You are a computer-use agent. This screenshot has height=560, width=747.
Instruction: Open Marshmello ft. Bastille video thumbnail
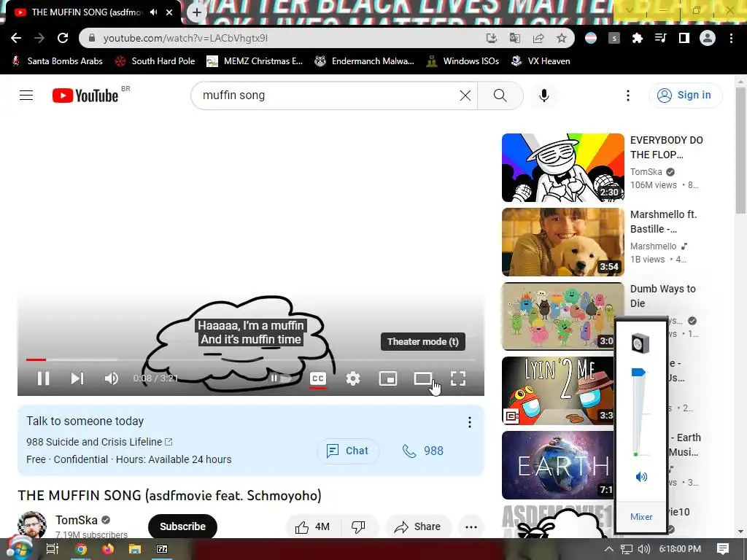coord(563,242)
